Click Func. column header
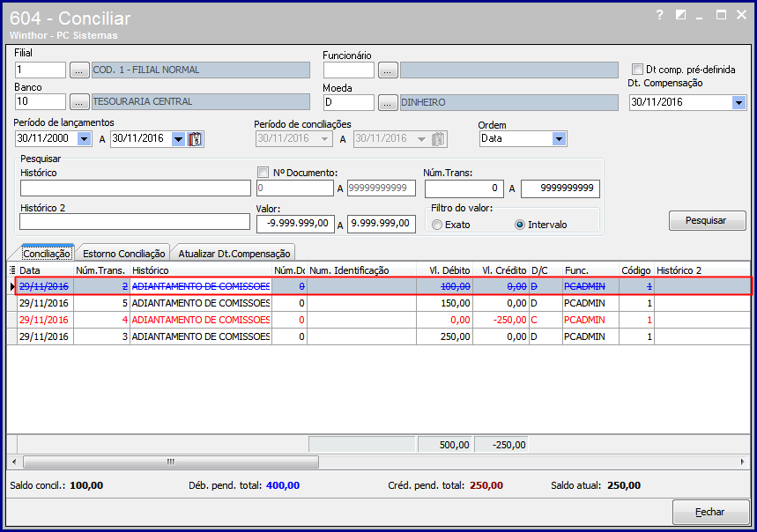The height and width of the screenshot is (532, 757). 591,270
